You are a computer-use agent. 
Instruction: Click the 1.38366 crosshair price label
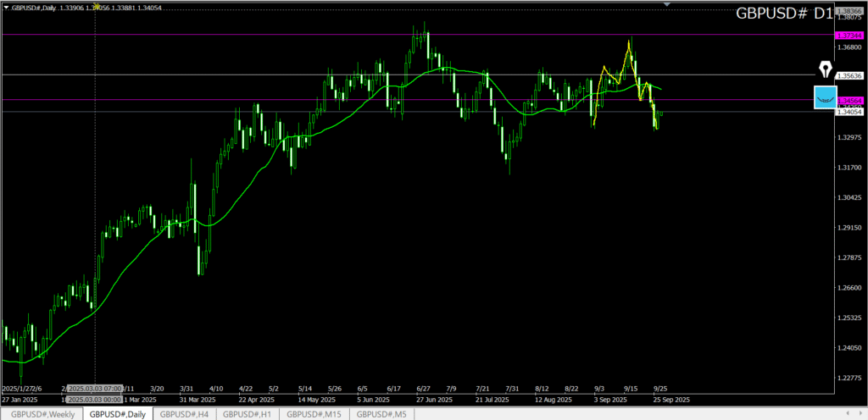(849, 8)
